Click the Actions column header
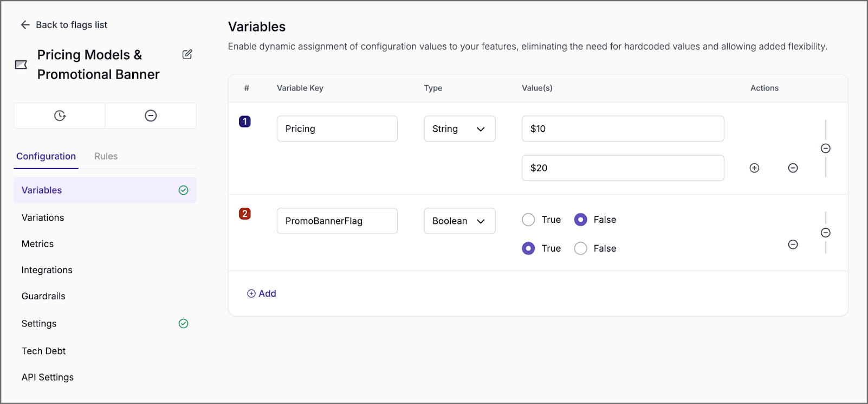 pos(765,88)
